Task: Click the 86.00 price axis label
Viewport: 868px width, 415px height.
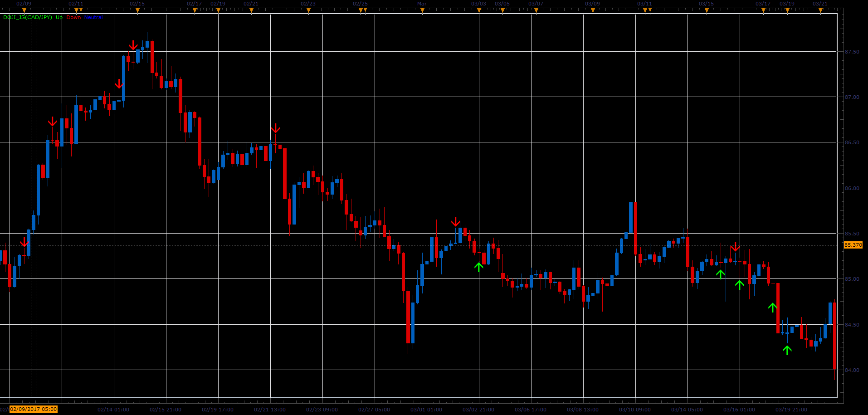Action: (852, 188)
